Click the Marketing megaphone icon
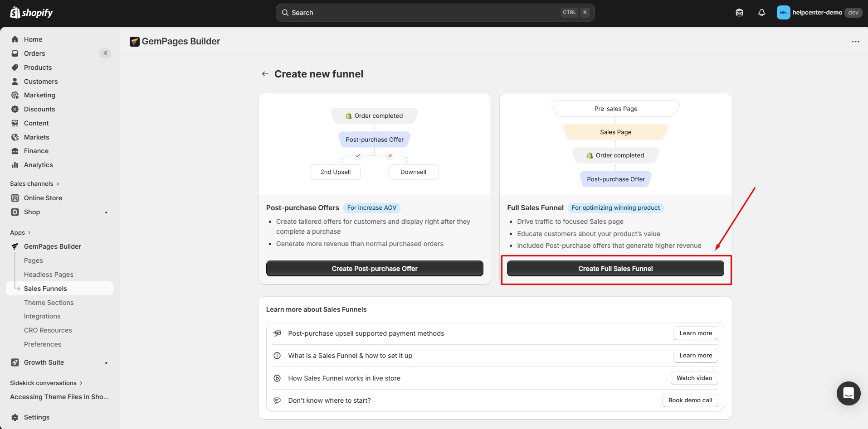 tap(15, 95)
